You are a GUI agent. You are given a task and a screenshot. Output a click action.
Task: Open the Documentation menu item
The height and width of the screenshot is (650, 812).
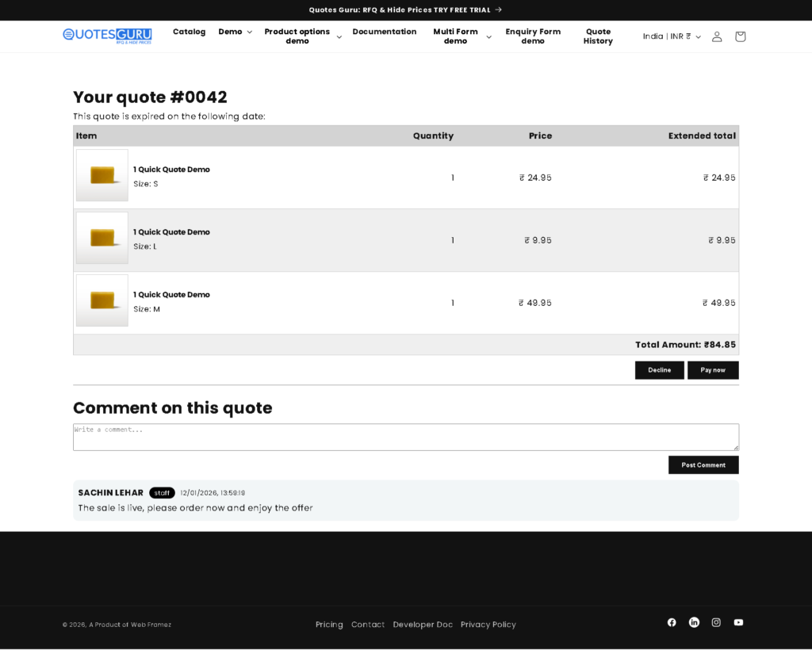click(x=384, y=32)
